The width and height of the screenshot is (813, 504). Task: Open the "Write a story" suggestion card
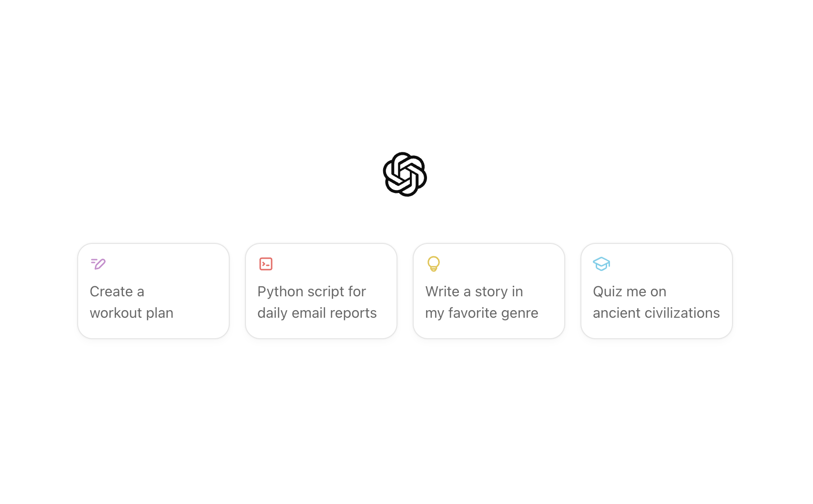click(x=489, y=291)
